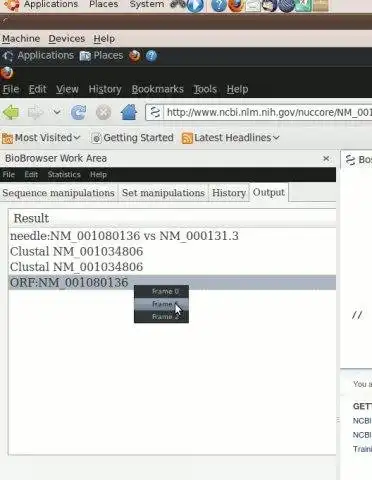Click the browser tab with the curled icon

357,160
